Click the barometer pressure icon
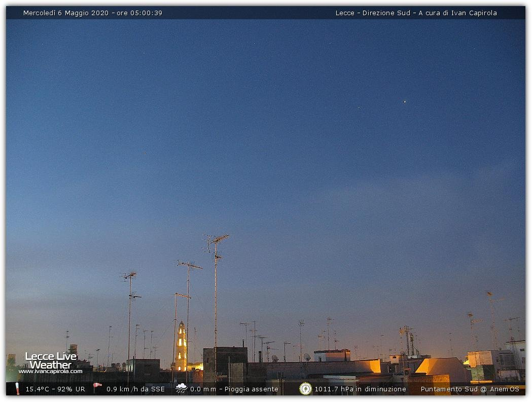Image resolution: width=532 pixels, height=402 pixels. [x=305, y=389]
